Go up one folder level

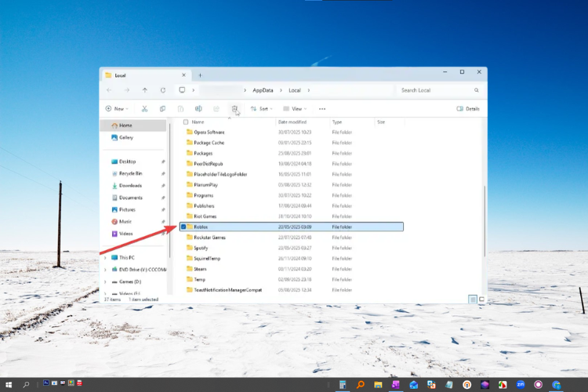(145, 90)
